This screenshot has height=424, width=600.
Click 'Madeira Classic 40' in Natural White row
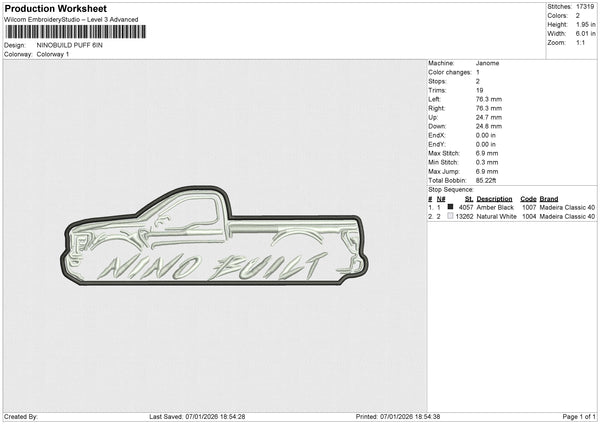coord(567,217)
